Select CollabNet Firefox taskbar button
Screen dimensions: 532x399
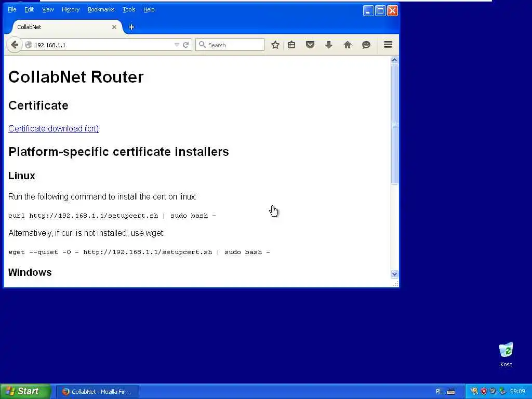97,392
